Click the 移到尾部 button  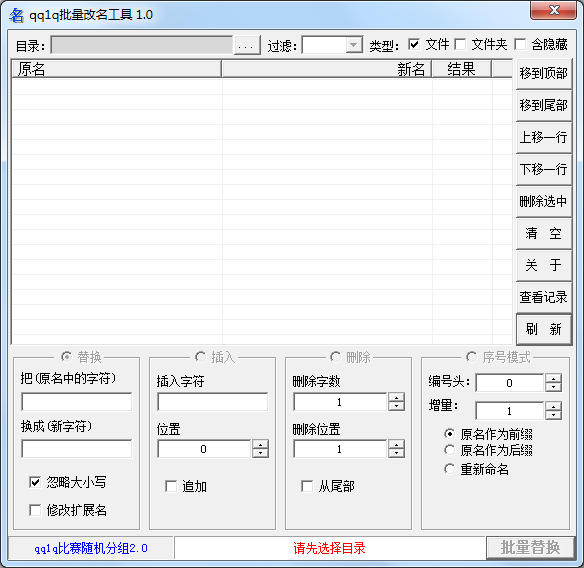[x=544, y=105]
